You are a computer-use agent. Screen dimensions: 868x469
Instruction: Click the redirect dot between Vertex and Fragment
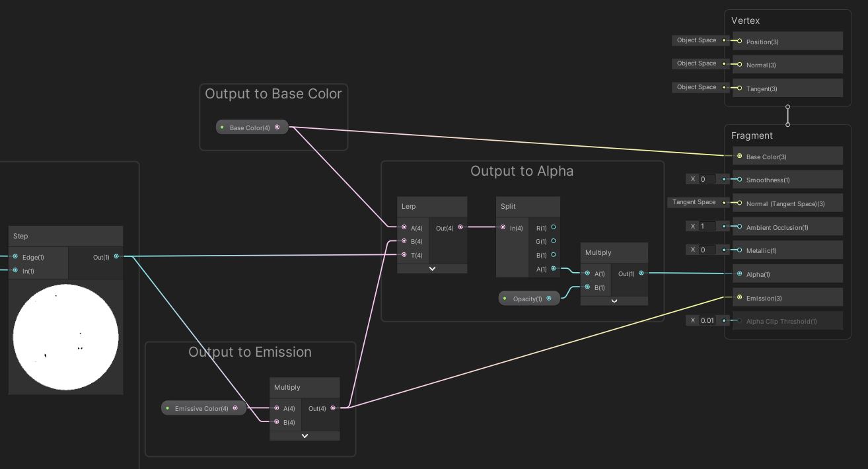click(x=787, y=115)
